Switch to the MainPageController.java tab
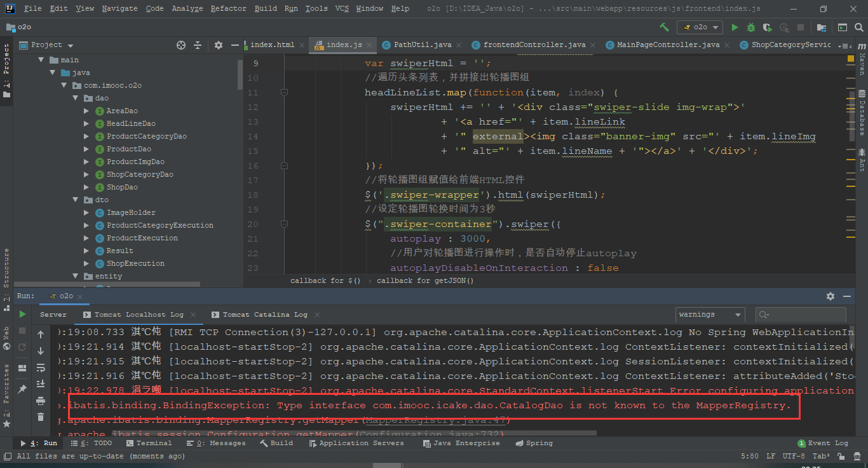The height and width of the screenshot is (468, 868). click(x=668, y=45)
